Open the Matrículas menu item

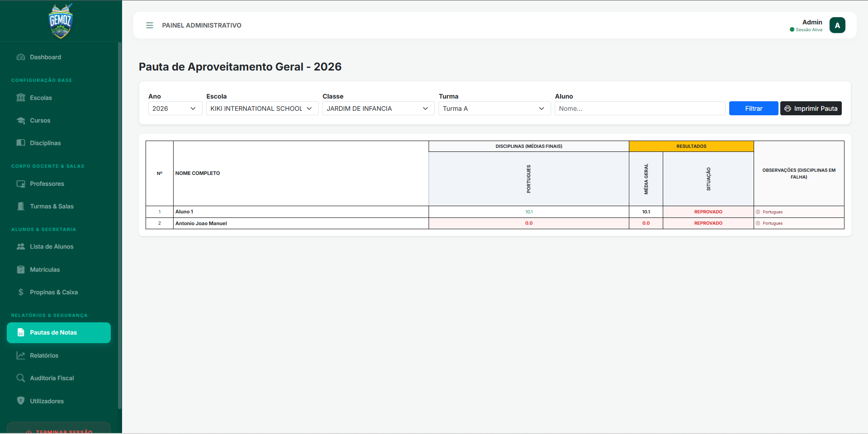(45, 269)
